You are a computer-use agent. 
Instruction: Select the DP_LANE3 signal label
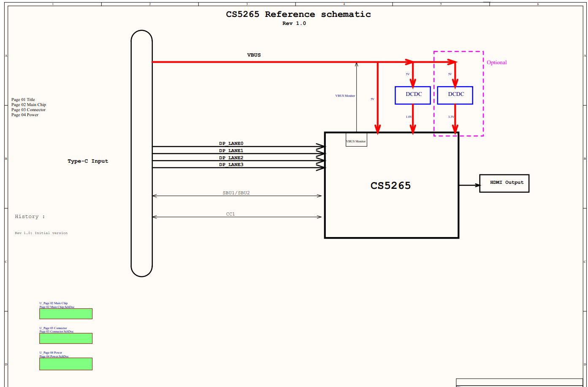tap(231, 165)
